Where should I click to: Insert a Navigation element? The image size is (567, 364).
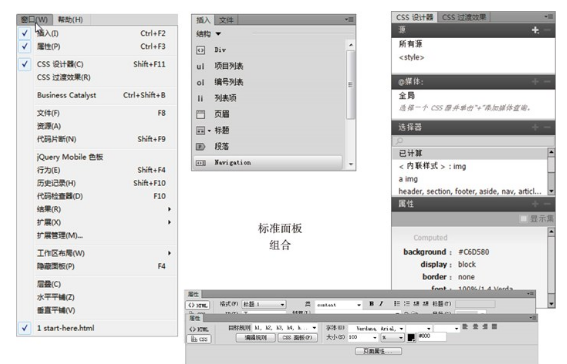(268, 163)
